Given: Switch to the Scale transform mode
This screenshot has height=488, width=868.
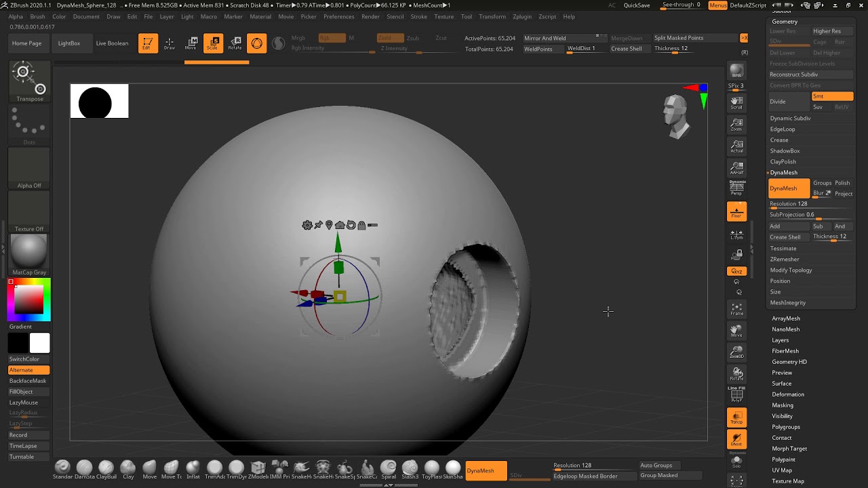Looking at the screenshot, I should pos(213,43).
